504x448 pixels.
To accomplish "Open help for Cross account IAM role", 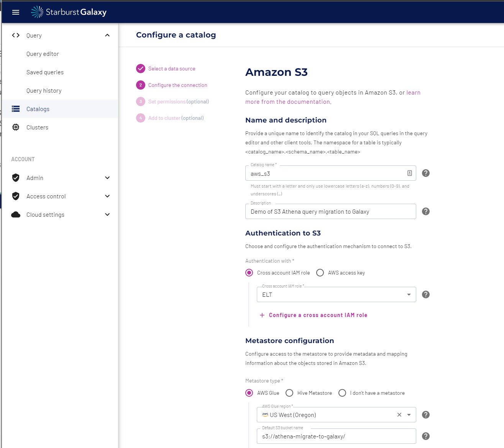I will click(425, 294).
